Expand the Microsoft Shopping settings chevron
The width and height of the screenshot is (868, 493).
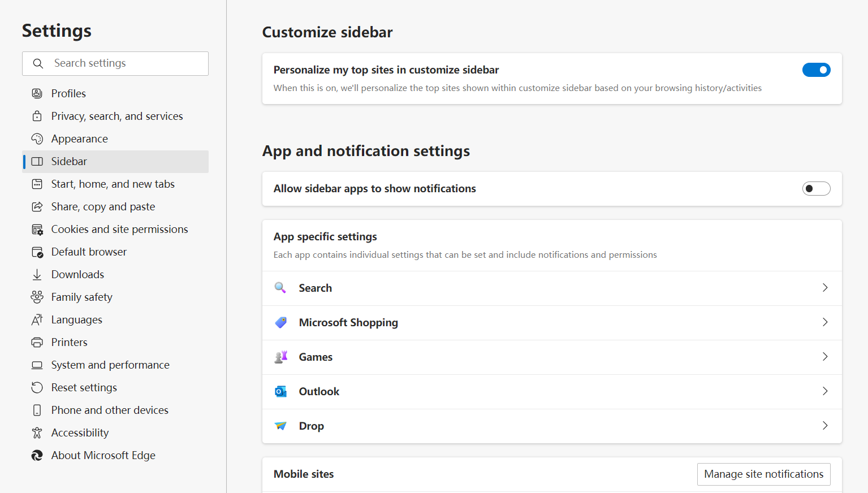[x=825, y=322]
